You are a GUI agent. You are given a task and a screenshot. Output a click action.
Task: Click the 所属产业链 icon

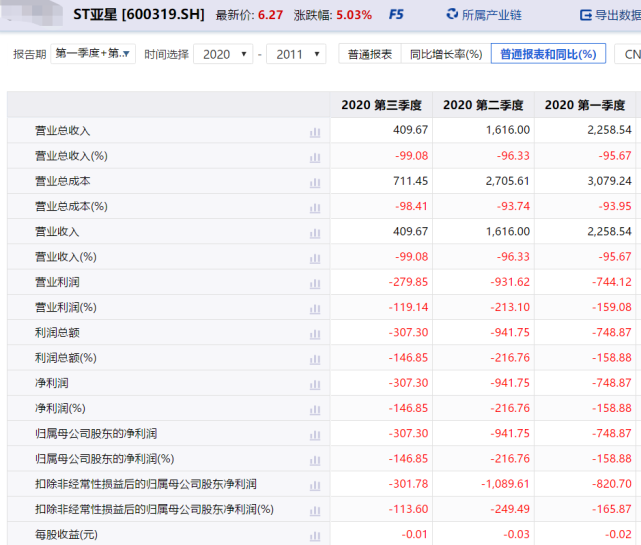450,15
